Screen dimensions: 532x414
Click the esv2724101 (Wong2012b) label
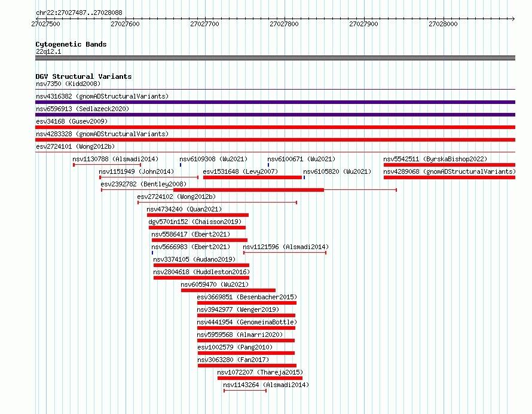[x=75, y=146]
